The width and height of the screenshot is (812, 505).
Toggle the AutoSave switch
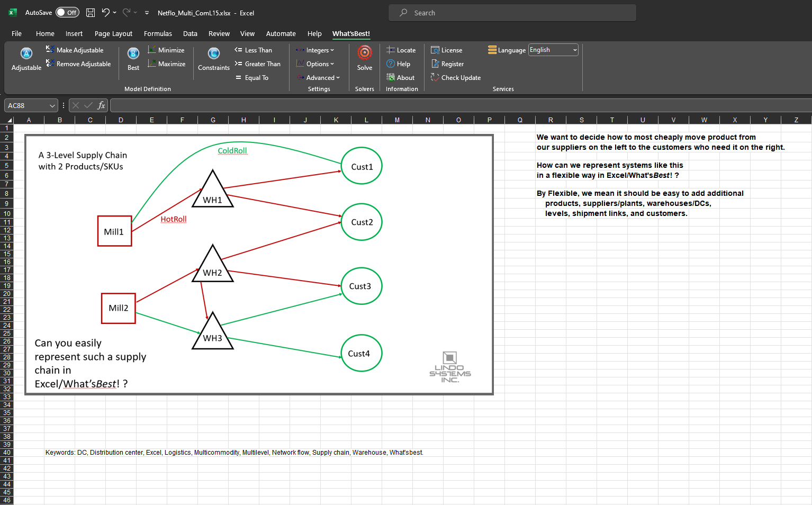pyautogui.click(x=67, y=13)
